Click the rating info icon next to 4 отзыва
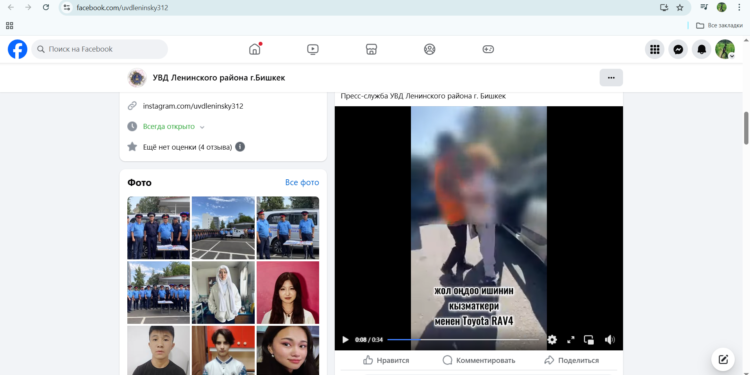The height and width of the screenshot is (375, 750). (240, 147)
